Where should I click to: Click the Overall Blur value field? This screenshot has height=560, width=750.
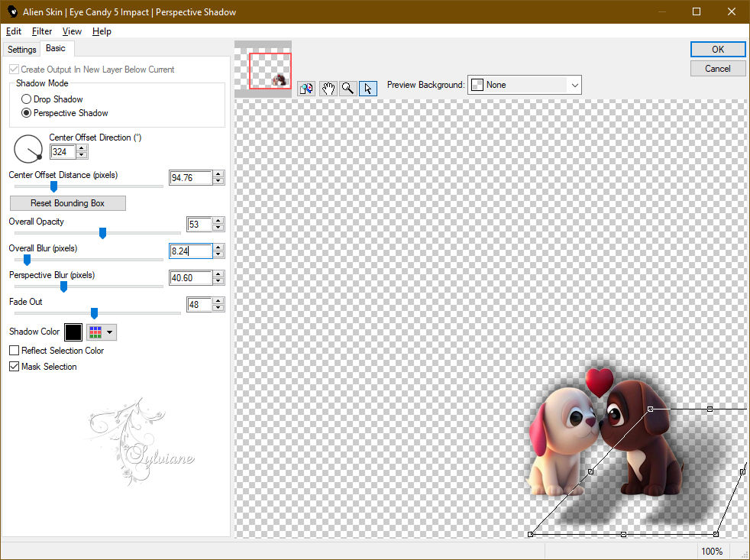click(x=190, y=251)
